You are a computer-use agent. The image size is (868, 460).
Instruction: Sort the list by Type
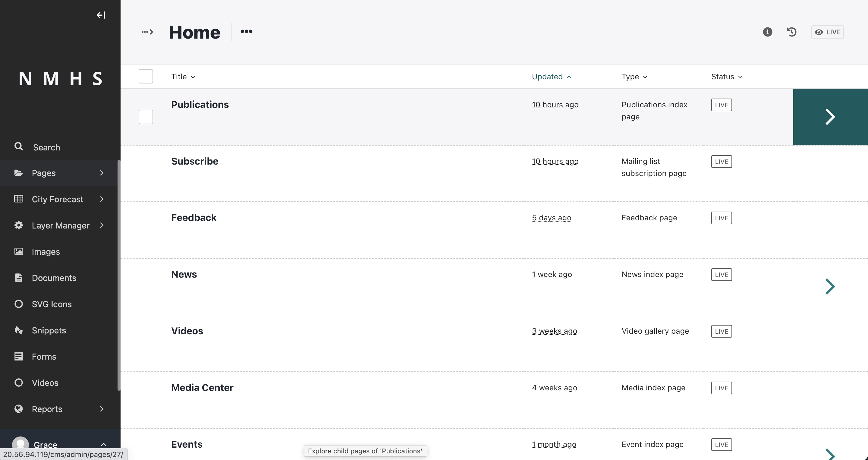634,77
